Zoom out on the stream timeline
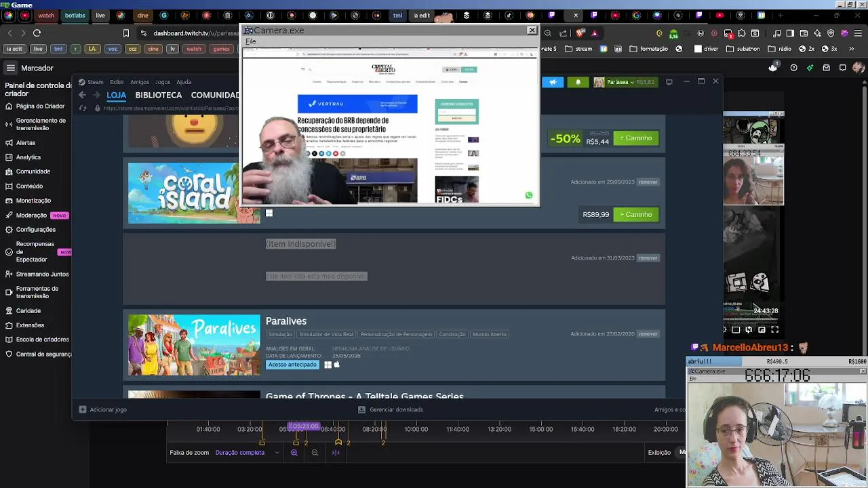The image size is (868, 488). pyautogui.click(x=315, y=453)
